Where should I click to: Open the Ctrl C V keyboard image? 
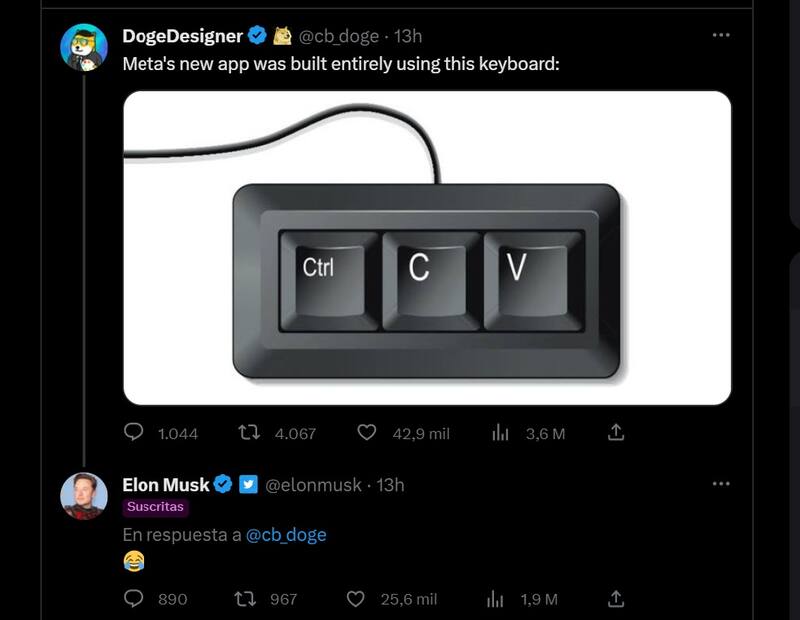pos(427,247)
